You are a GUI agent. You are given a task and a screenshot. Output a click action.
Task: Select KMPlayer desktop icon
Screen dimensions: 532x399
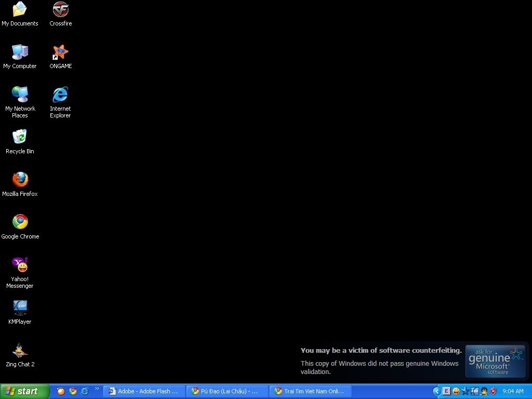click(20, 312)
